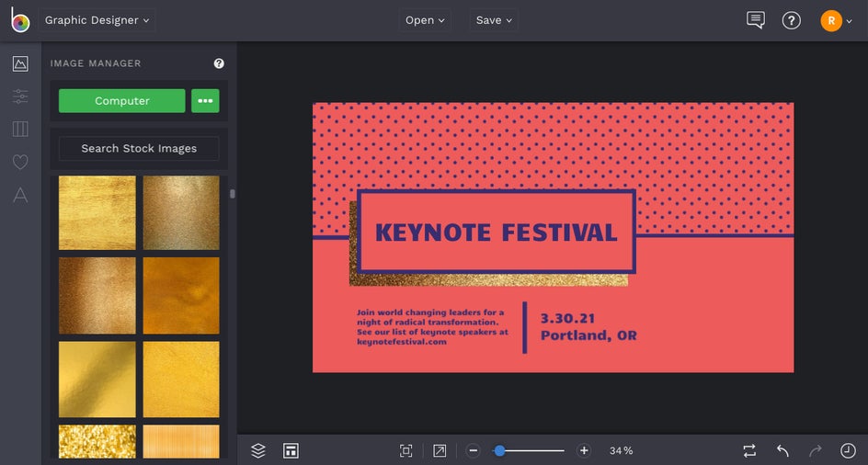Click the green Computer upload button
The width and height of the screenshot is (868, 465).
tap(122, 101)
